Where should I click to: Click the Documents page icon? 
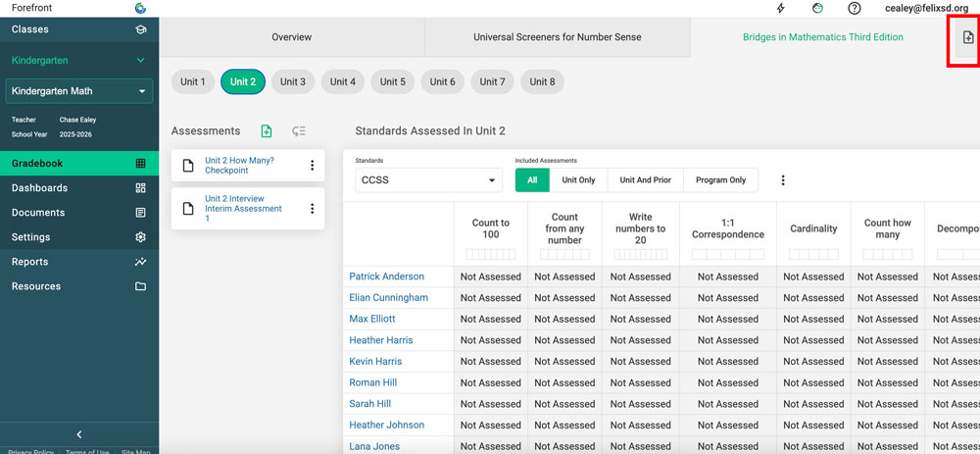(140, 213)
